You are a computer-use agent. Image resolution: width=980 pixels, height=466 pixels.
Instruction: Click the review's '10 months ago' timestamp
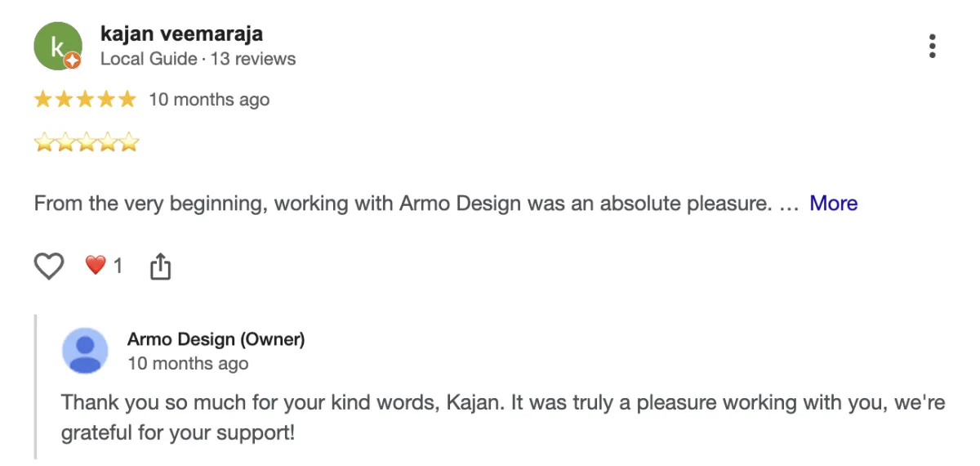point(209,100)
